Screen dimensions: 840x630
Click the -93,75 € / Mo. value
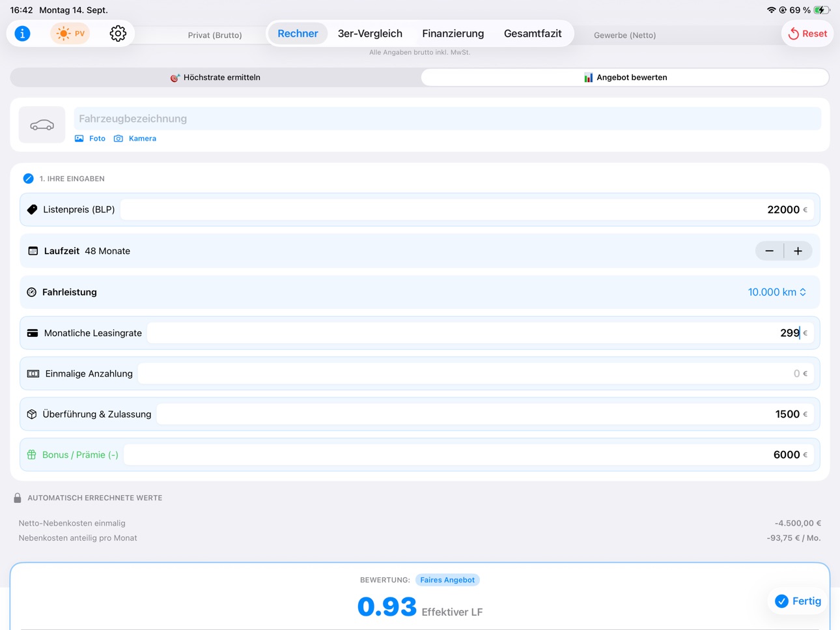click(794, 538)
